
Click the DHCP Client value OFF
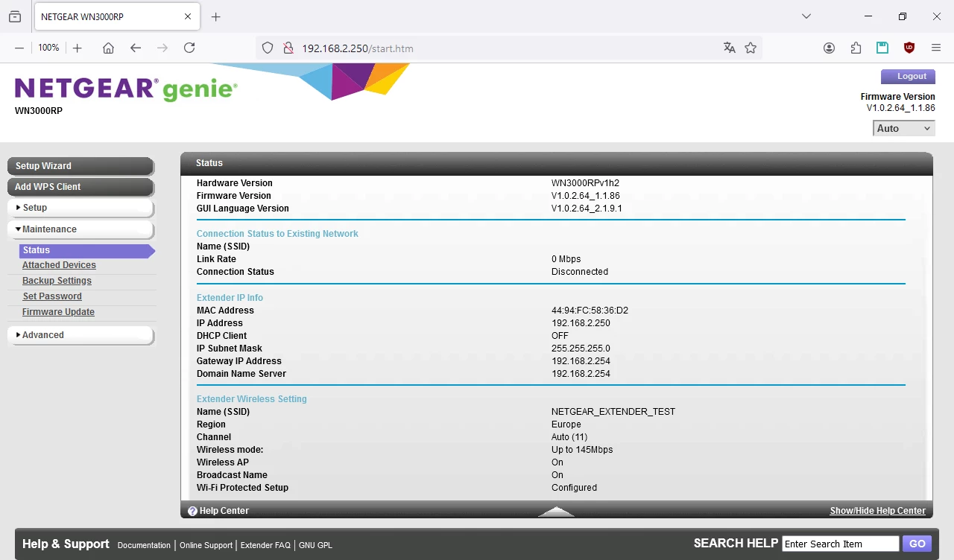coord(560,336)
